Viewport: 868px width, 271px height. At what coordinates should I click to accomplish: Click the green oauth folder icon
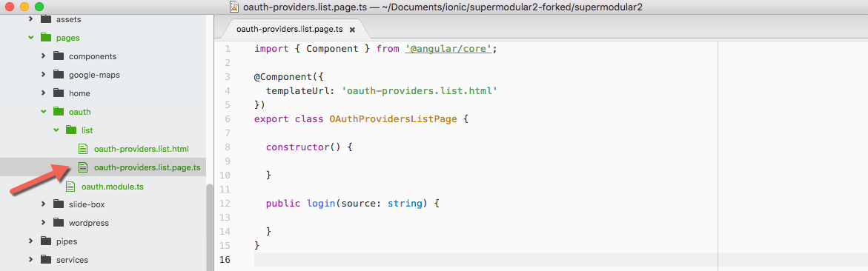59,112
